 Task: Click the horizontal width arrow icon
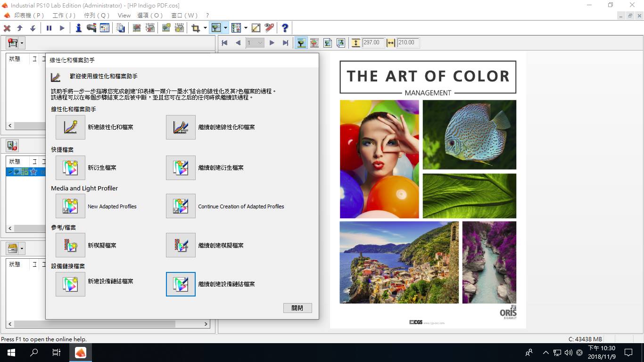pyautogui.click(x=391, y=43)
